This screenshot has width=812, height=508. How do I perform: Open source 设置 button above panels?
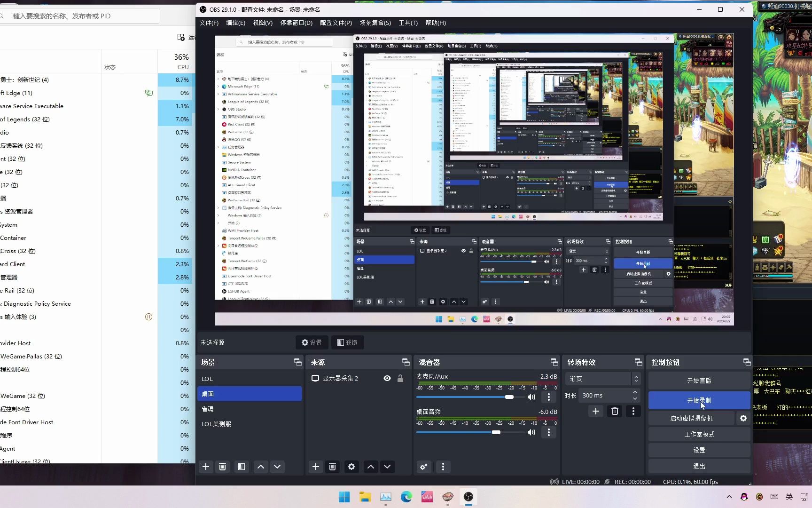point(312,342)
